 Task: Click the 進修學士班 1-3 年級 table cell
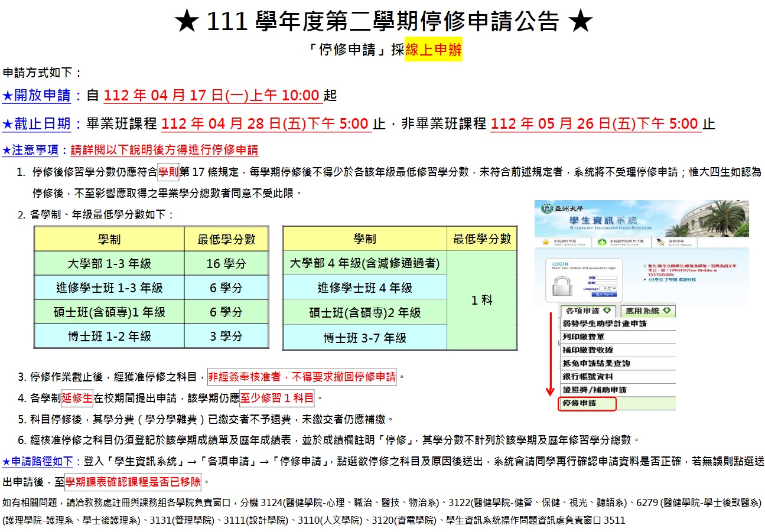(109, 288)
